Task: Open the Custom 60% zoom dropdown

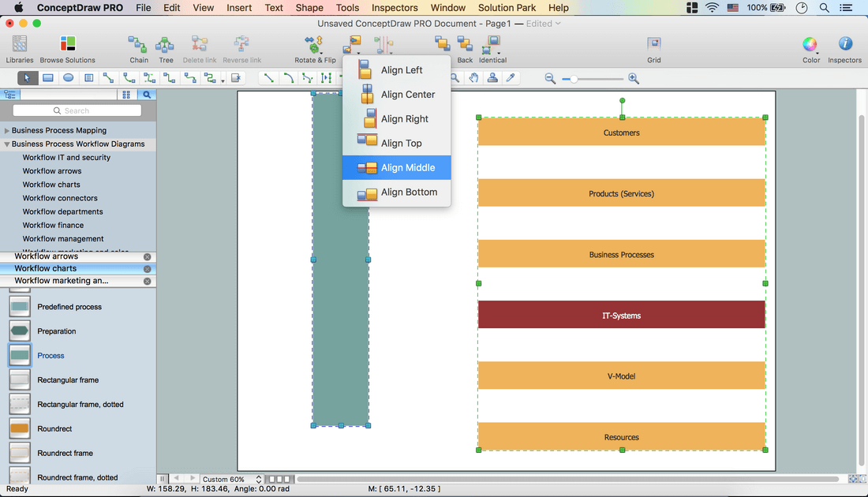Action: click(232, 479)
